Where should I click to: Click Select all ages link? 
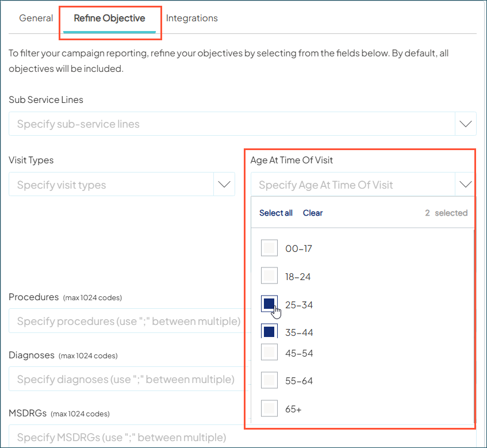[x=275, y=213]
